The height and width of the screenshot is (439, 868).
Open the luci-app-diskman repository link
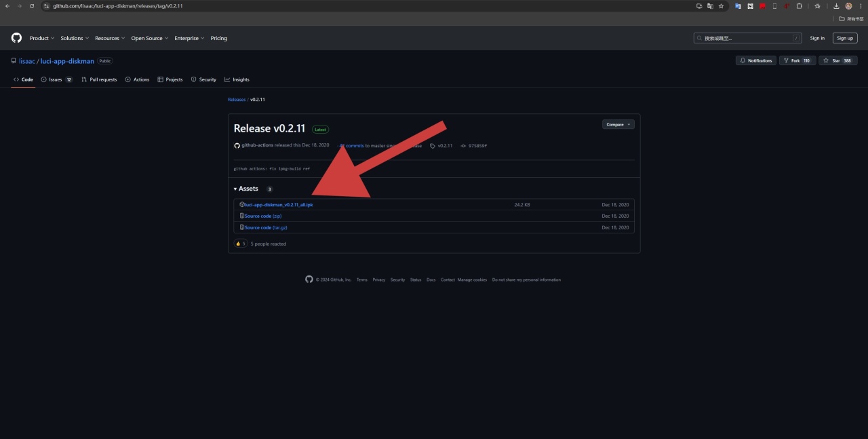[x=67, y=61]
